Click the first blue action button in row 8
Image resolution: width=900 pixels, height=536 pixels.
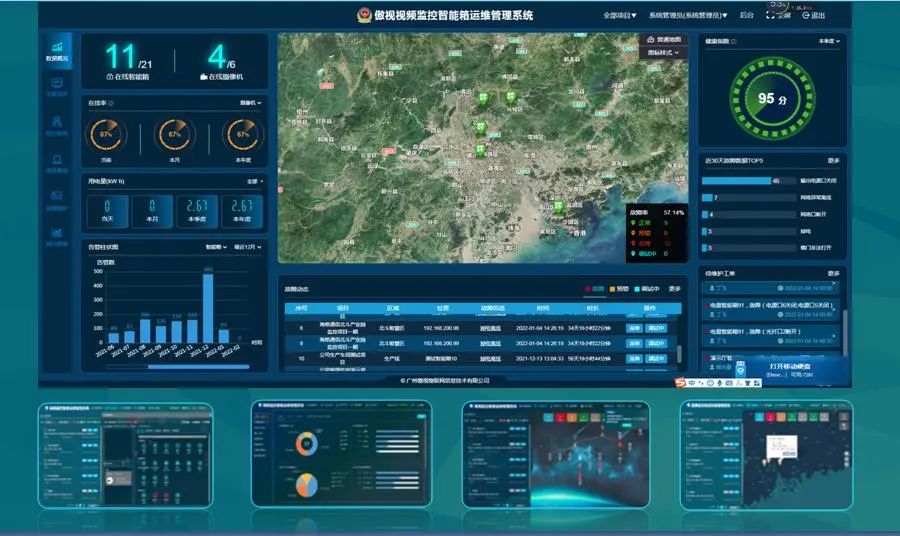tap(634, 328)
